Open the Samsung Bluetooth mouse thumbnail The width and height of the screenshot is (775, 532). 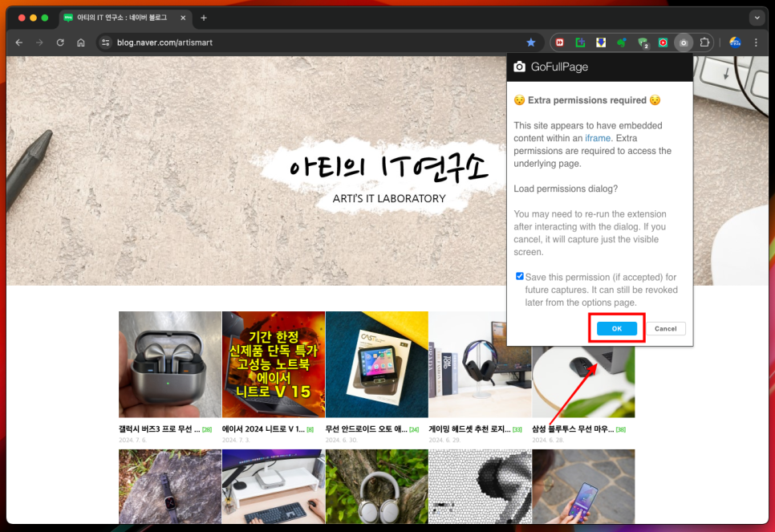(x=583, y=380)
